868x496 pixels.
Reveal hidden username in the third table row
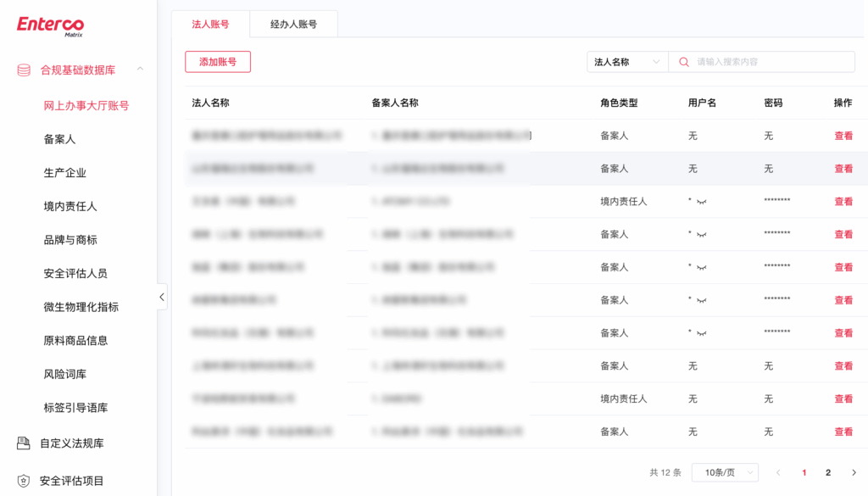click(x=701, y=202)
